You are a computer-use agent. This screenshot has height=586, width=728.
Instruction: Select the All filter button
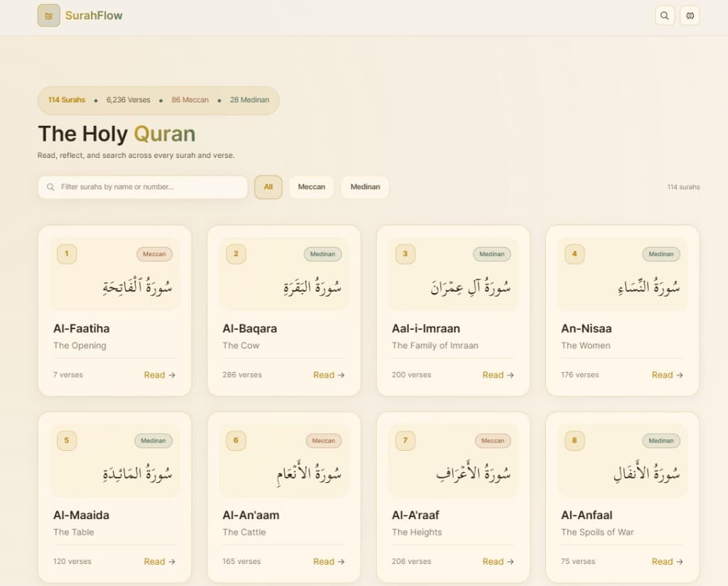click(x=268, y=186)
